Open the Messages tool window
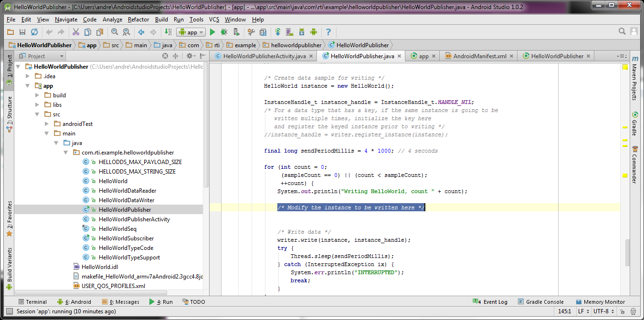The height and width of the screenshot is (320, 644). (x=120, y=302)
